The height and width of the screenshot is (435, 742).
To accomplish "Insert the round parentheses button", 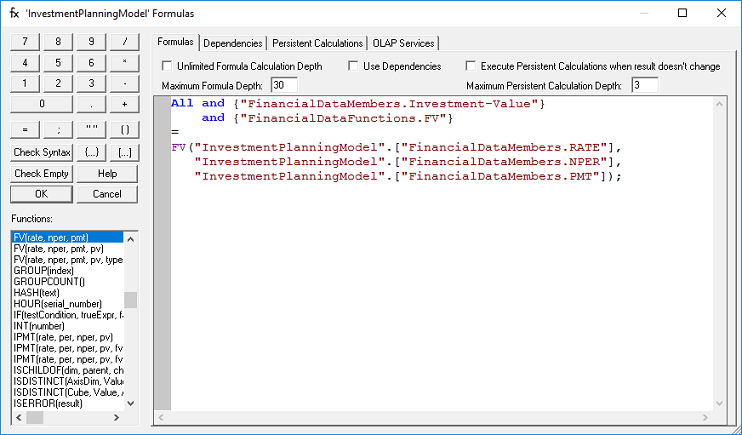I will point(124,130).
